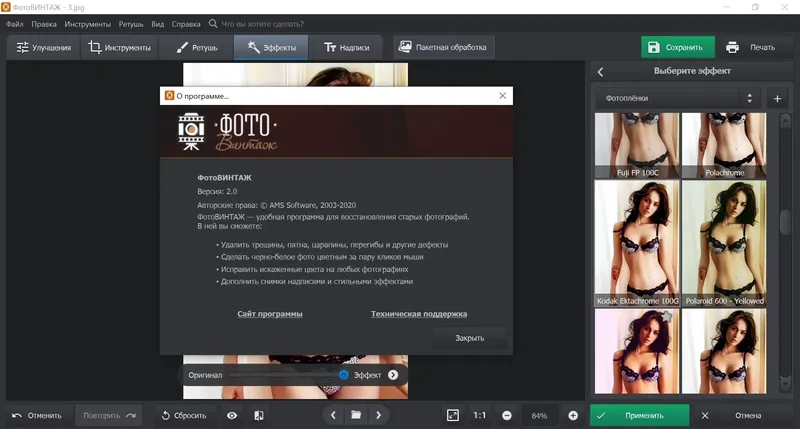Open the Правка menu

click(x=44, y=24)
